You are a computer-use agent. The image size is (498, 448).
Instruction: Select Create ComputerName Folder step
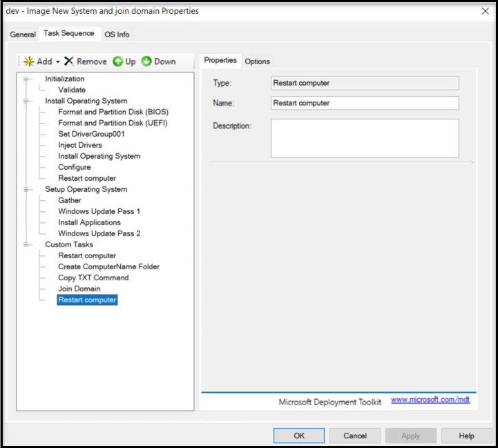tap(108, 266)
